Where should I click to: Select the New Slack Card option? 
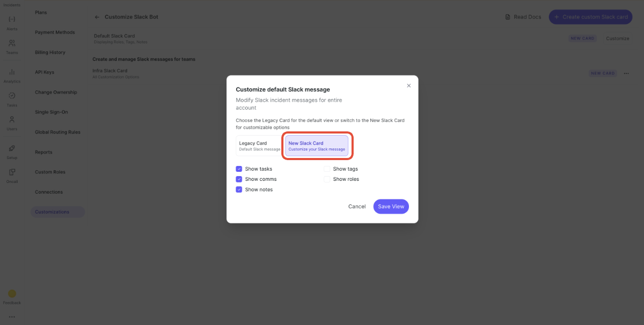click(x=316, y=146)
